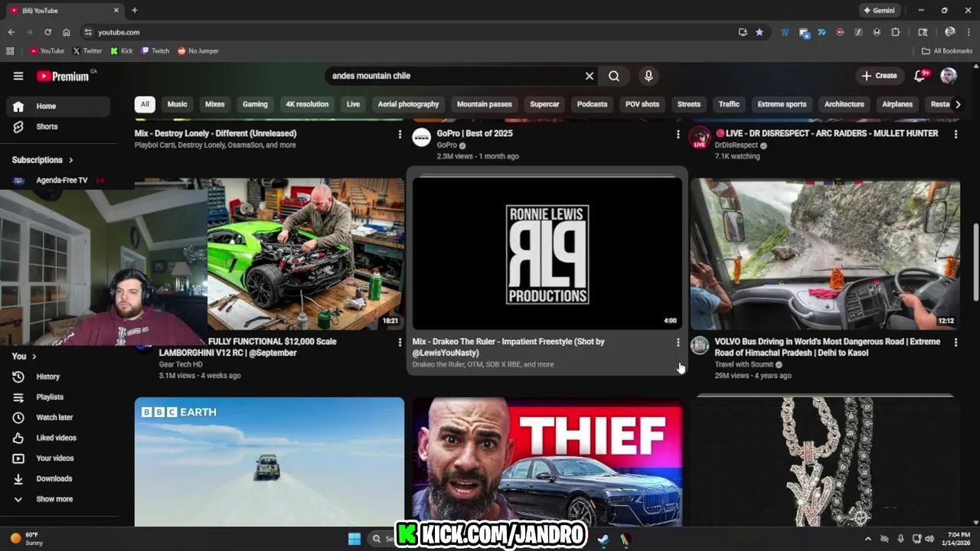Image resolution: width=980 pixels, height=551 pixels.
Task: Clear the search box with X
Action: point(590,76)
